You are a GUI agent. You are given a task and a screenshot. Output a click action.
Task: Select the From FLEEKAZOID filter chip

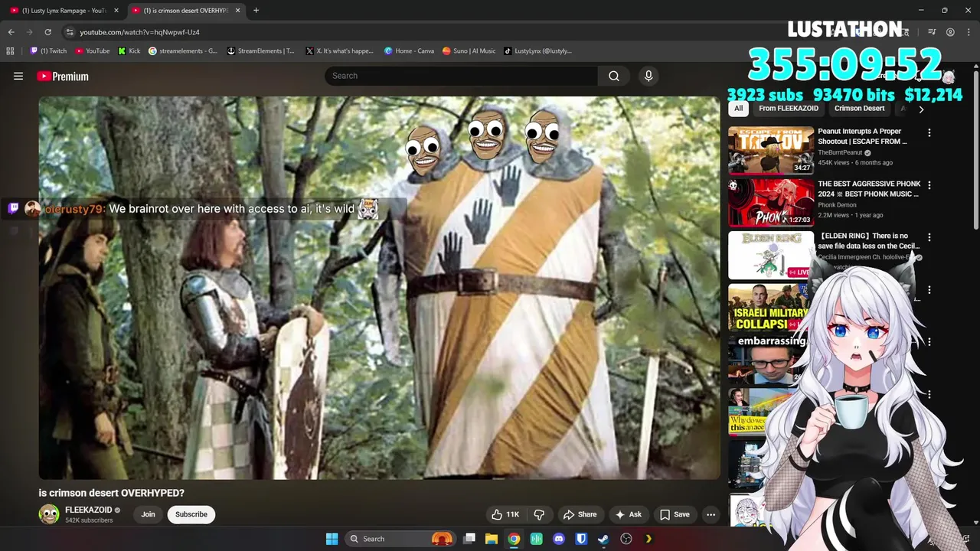click(789, 109)
